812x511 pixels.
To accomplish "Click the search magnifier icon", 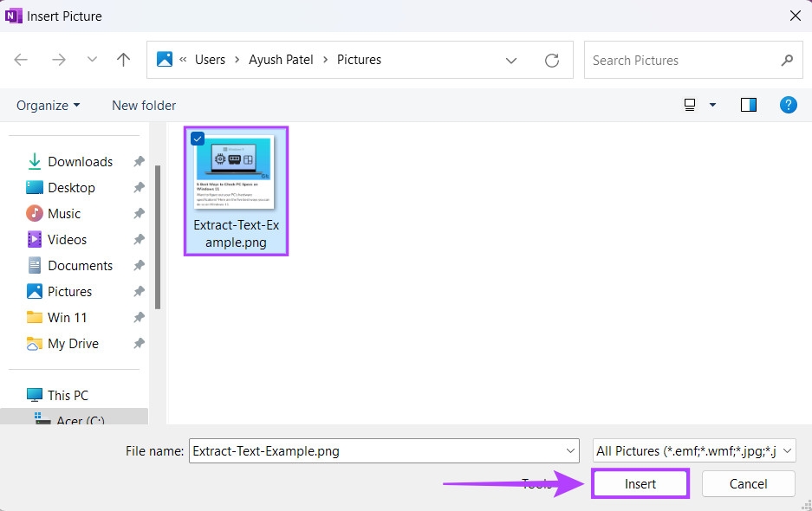I will pos(787,61).
